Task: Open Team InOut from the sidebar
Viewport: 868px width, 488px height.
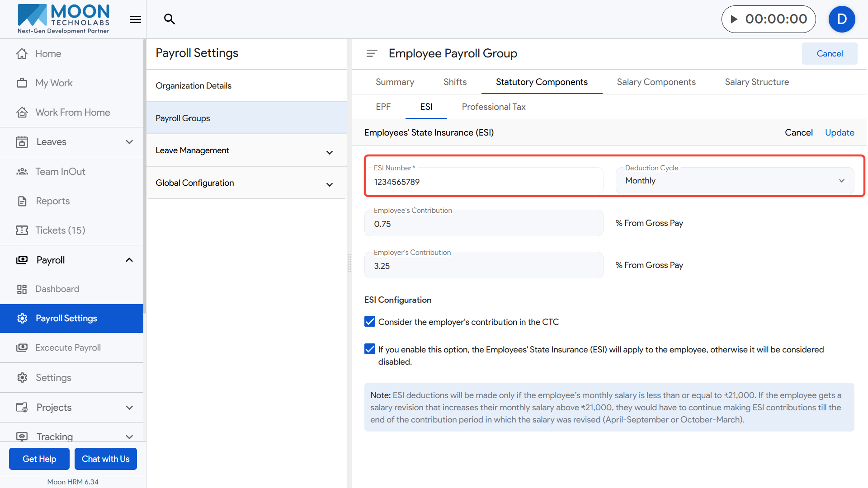Action: point(60,171)
